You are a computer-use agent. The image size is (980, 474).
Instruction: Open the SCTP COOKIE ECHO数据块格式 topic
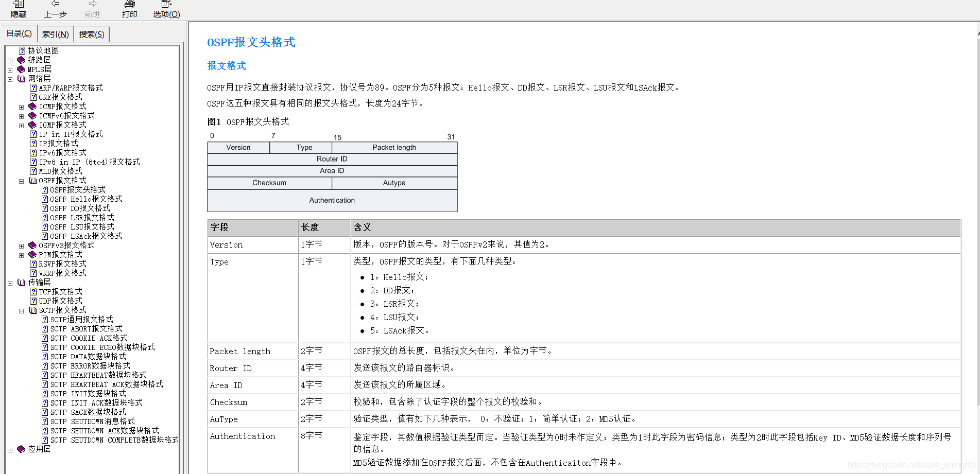point(102,347)
